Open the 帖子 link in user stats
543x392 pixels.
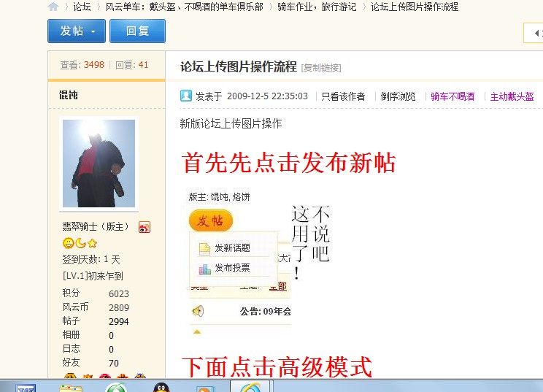pos(71,320)
